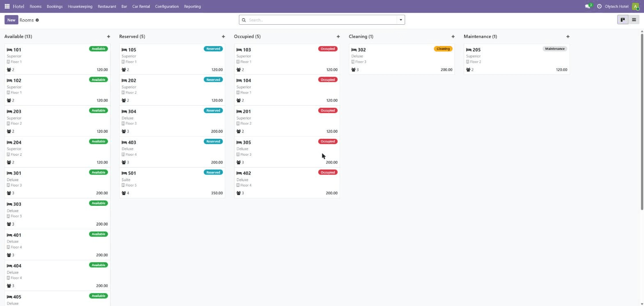The image size is (644, 306).
Task: Click the Suite type on room 501
Action: click(126, 180)
